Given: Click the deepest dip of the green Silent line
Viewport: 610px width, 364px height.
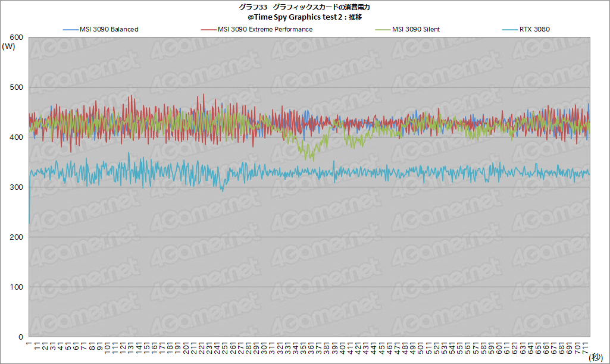Looking at the screenshot, I should click(314, 160).
